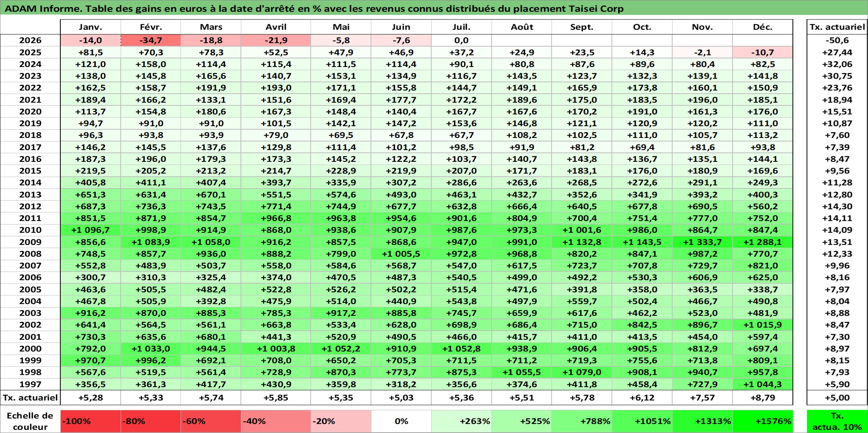The width and height of the screenshot is (868, 433).
Task: Select the +405,8 cell for Janv. 2014
Action: coord(90,183)
